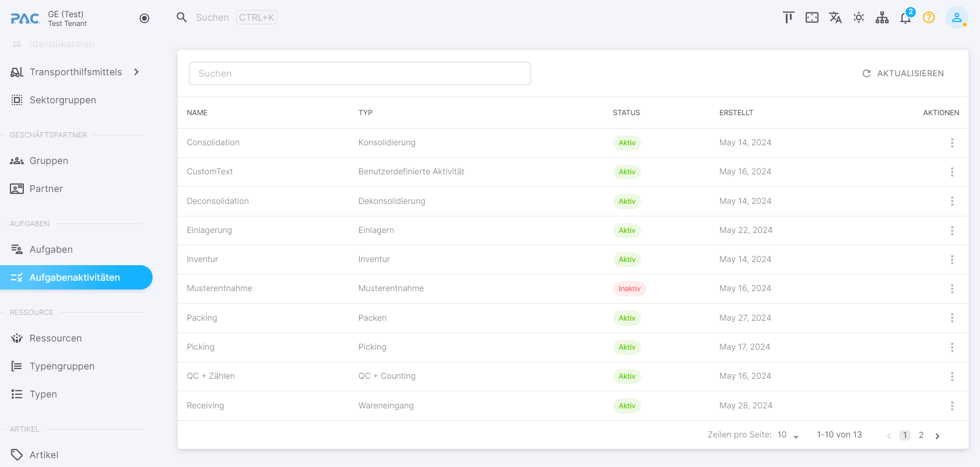Open Partner in the sidebar

point(46,189)
